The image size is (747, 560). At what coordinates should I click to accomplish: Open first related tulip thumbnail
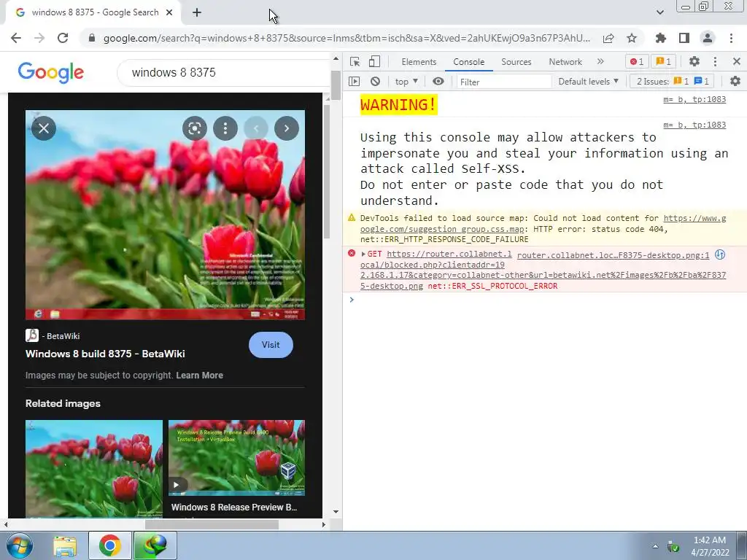(94, 468)
